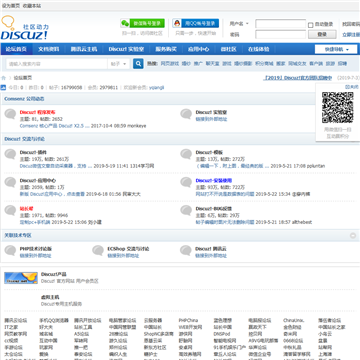Click the password input field
360x360 pixels.
click(281, 34)
